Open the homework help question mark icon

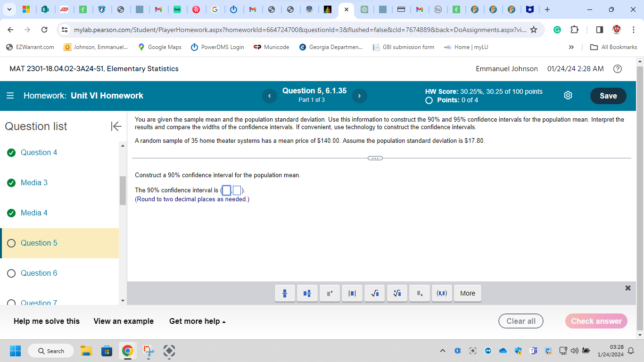click(x=618, y=69)
